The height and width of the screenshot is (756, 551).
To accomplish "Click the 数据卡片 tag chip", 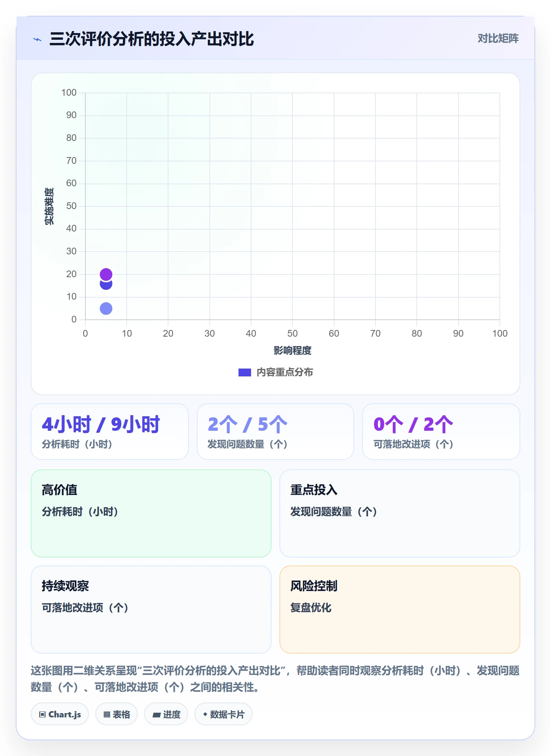I will point(224,714).
